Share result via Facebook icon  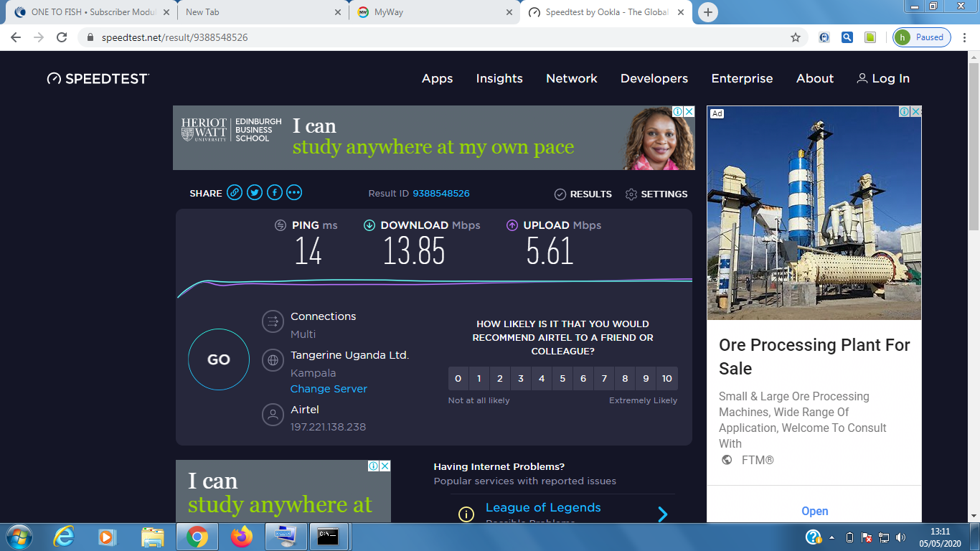point(275,192)
